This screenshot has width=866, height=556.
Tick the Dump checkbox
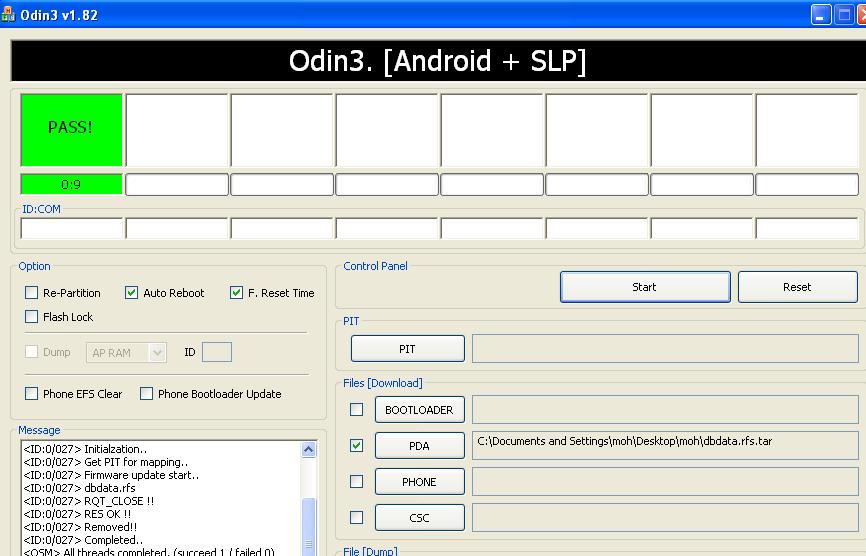31,352
